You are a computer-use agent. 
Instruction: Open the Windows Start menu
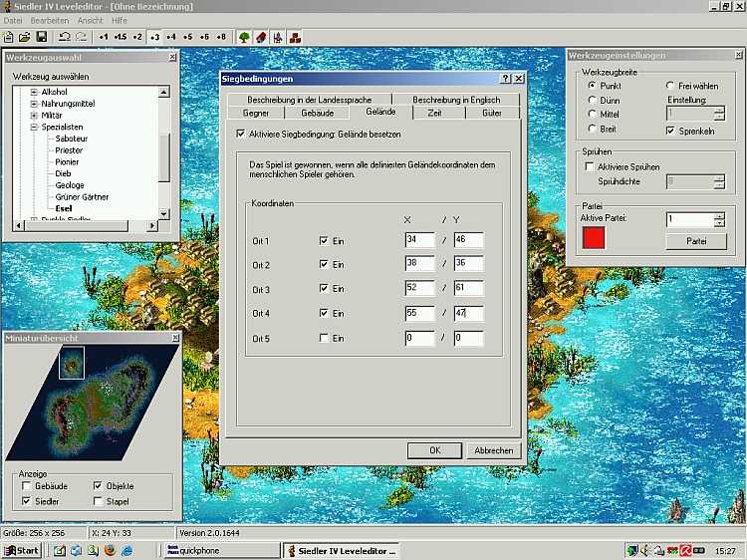21,550
